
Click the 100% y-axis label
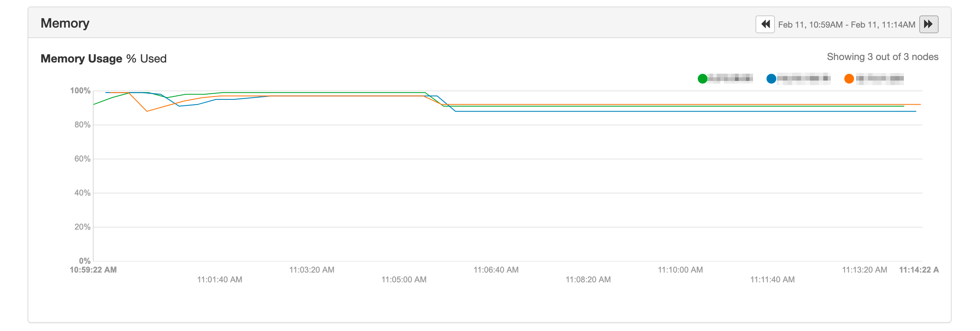(80, 90)
